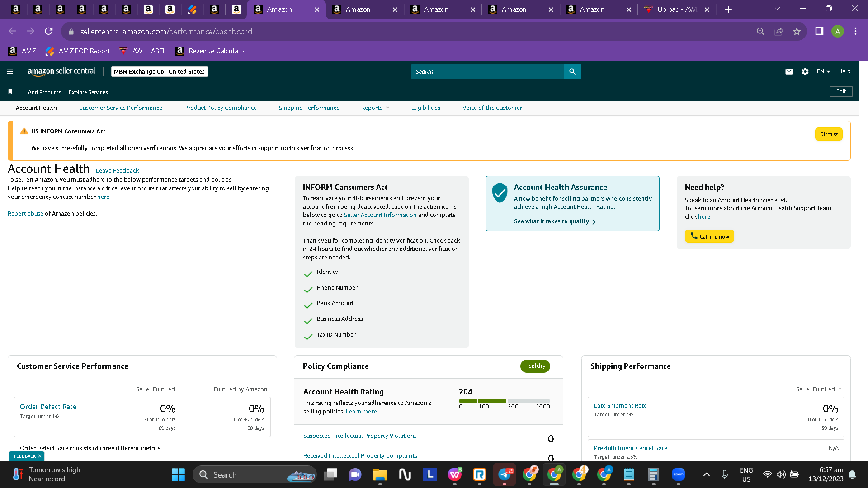Open the Chrome side panel icon
The image size is (868, 488).
[x=819, y=31]
